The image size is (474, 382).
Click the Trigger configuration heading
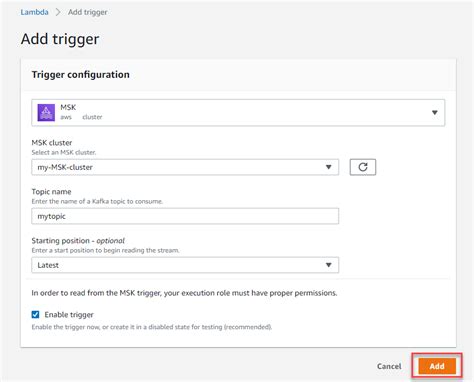81,74
